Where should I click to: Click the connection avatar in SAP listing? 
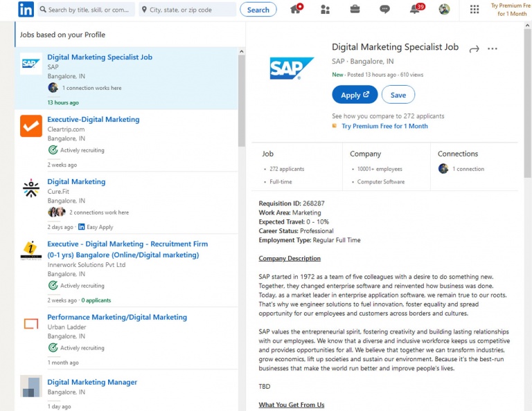tap(53, 88)
